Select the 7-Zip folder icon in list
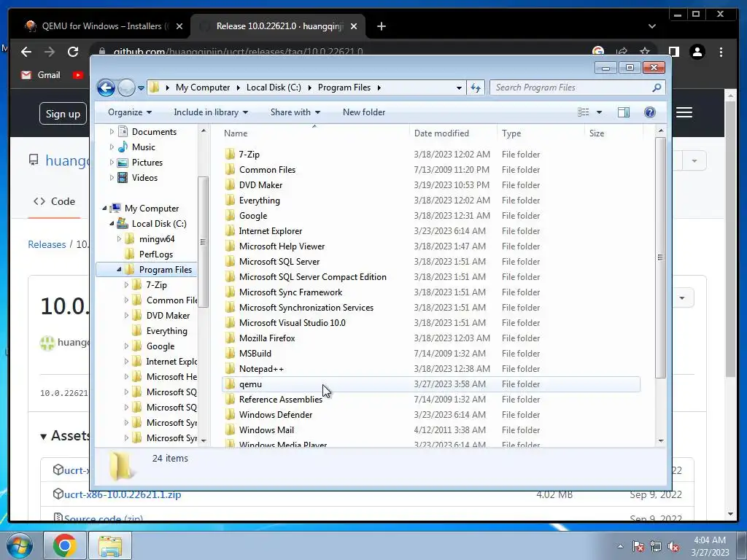Image resolution: width=747 pixels, height=560 pixels. click(x=230, y=154)
